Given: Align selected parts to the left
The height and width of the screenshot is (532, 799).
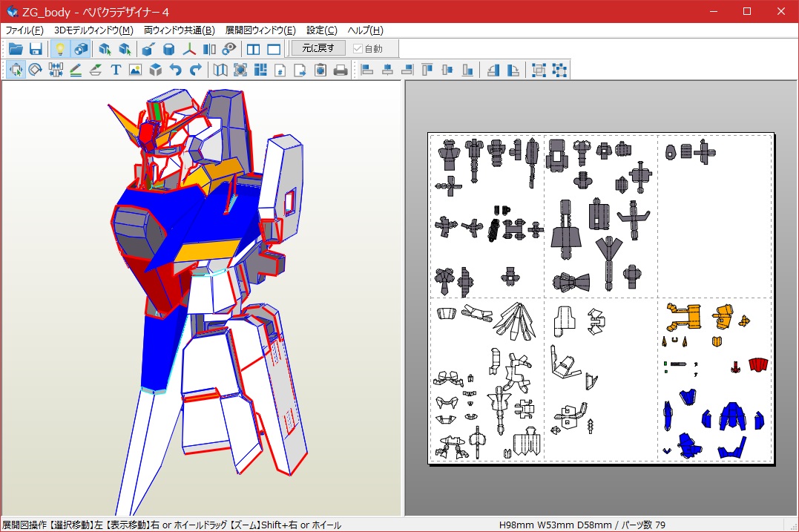Looking at the screenshot, I should tap(367, 70).
